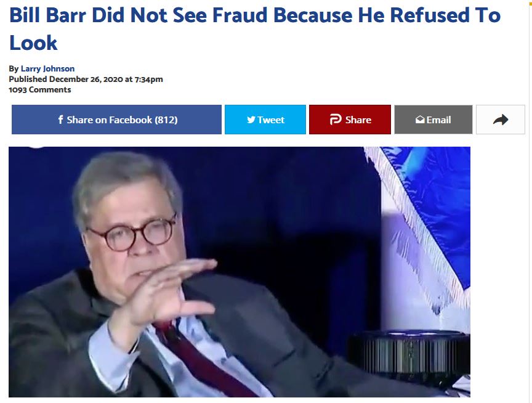This screenshot has height=403, width=532.
Task: Send article using the gray Email button
Action: (433, 120)
